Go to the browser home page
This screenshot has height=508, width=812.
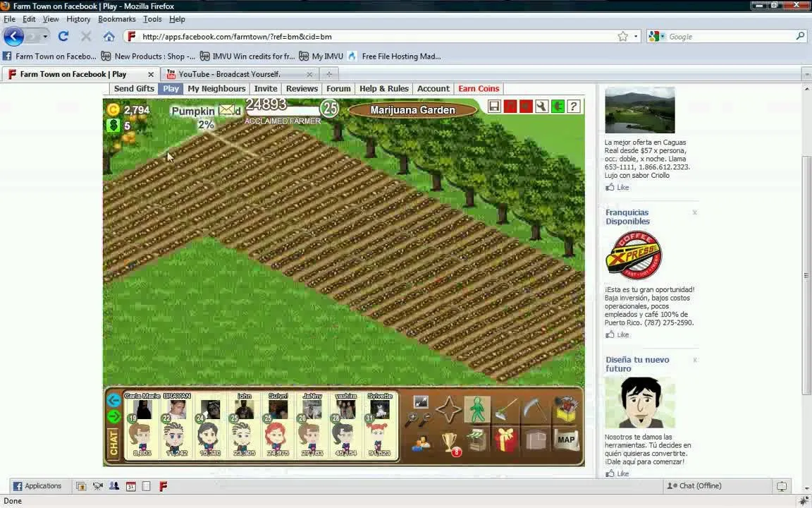coord(109,36)
